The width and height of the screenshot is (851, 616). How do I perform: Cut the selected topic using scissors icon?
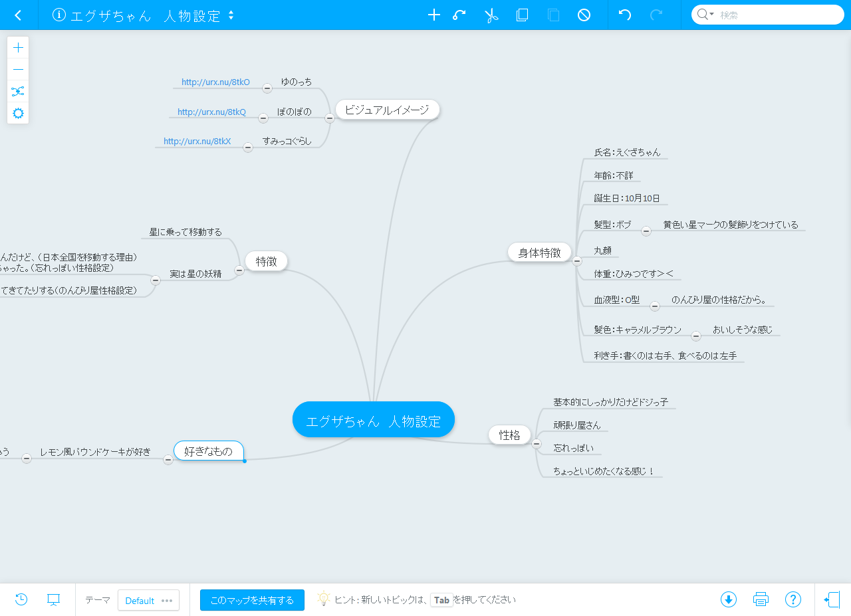click(491, 15)
